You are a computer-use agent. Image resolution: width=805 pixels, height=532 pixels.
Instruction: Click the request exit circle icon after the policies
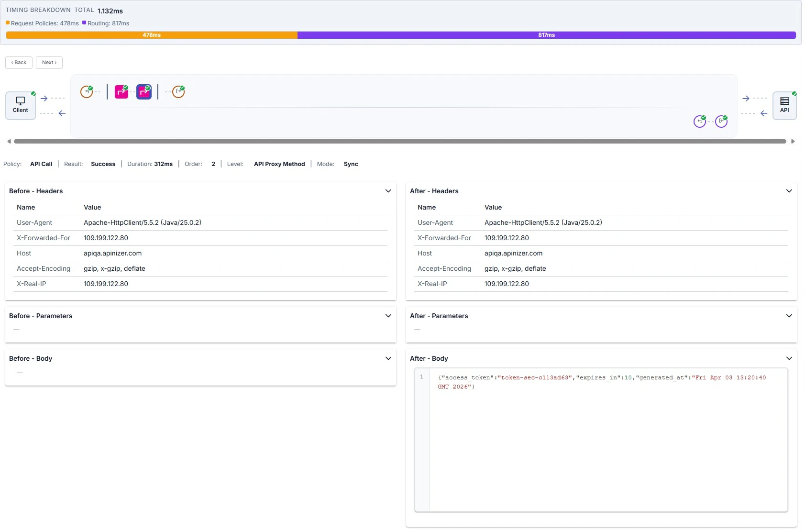click(177, 91)
